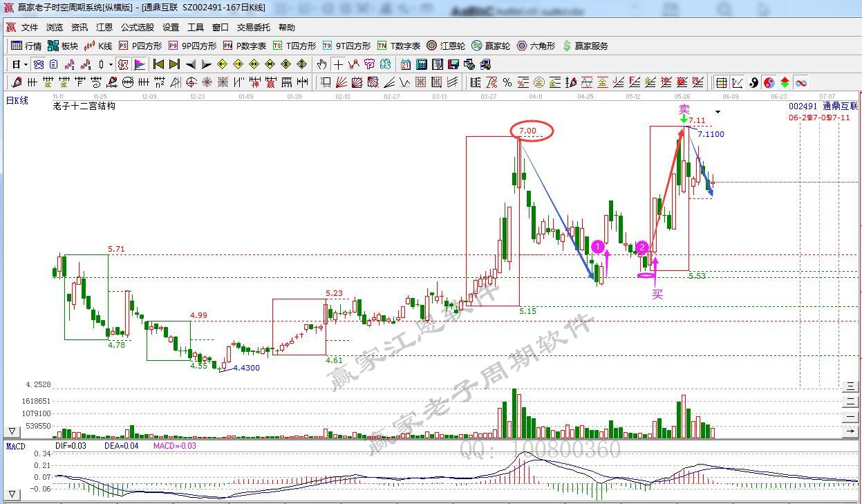Click the 行情 quotes button
The image size is (862, 504).
(x=26, y=46)
